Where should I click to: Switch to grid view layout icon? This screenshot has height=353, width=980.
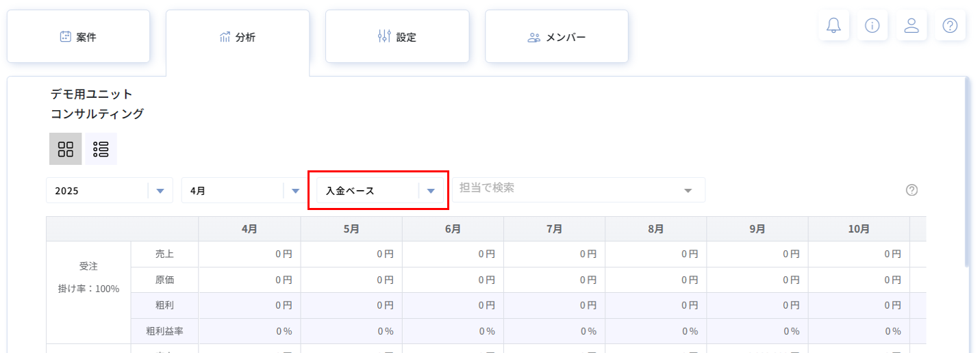[x=66, y=149]
